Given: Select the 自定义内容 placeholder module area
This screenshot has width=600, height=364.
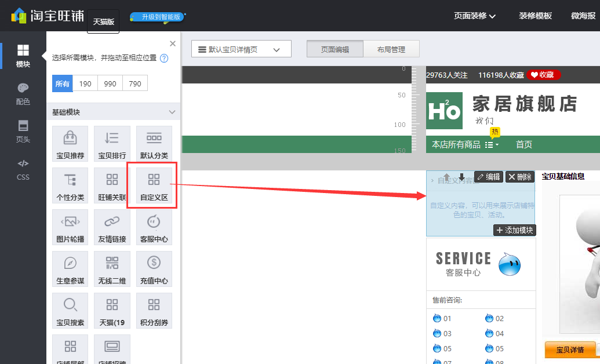Looking at the screenshot, I should (x=481, y=203).
